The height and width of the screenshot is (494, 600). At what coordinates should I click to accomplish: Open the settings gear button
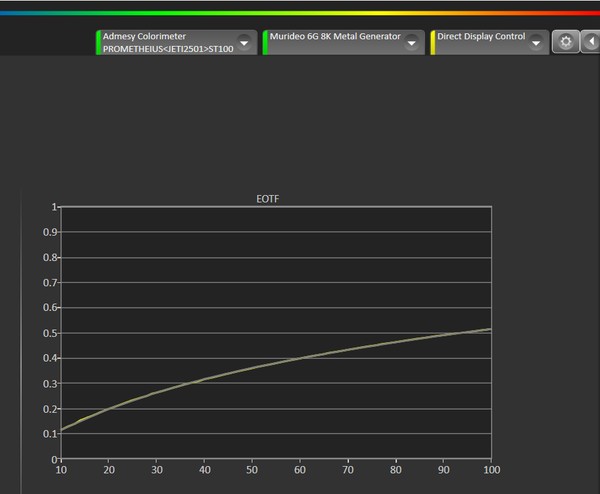566,41
